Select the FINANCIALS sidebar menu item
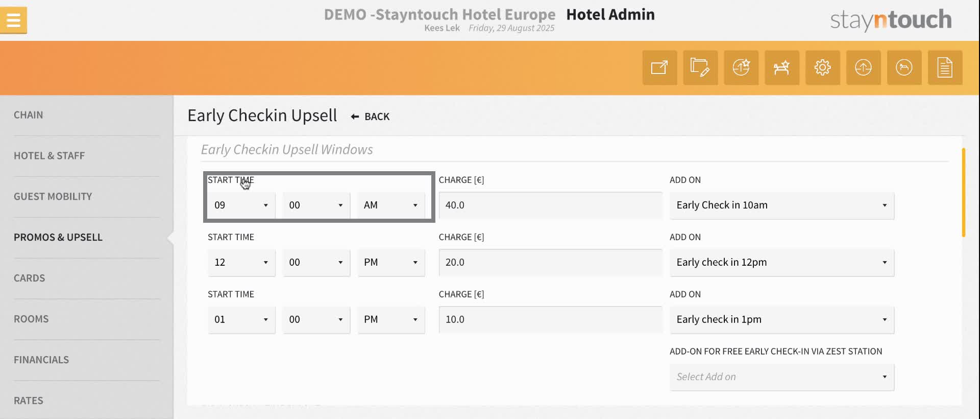Image resolution: width=980 pixels, height=419 pixels. coord(41,360)
